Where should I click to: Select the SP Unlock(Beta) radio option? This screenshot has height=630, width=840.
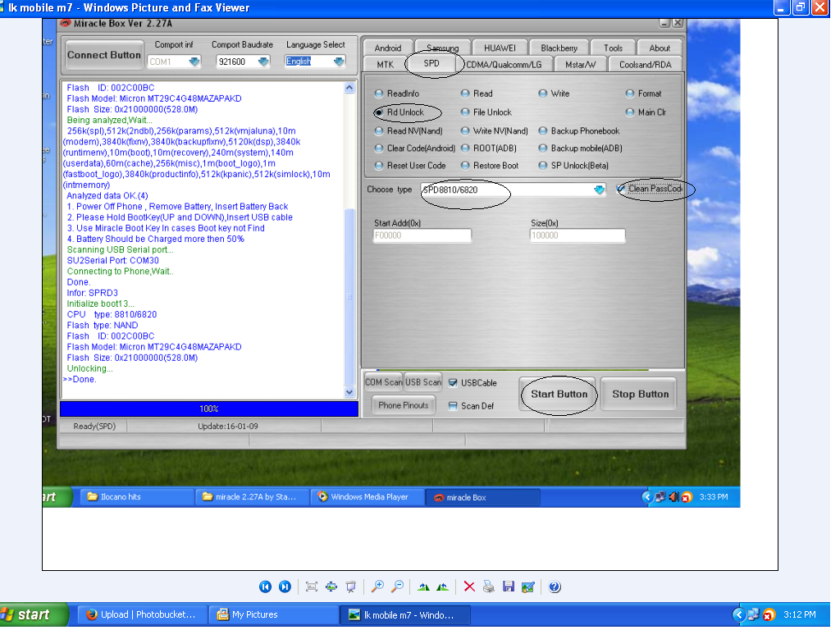coord(573,166)
